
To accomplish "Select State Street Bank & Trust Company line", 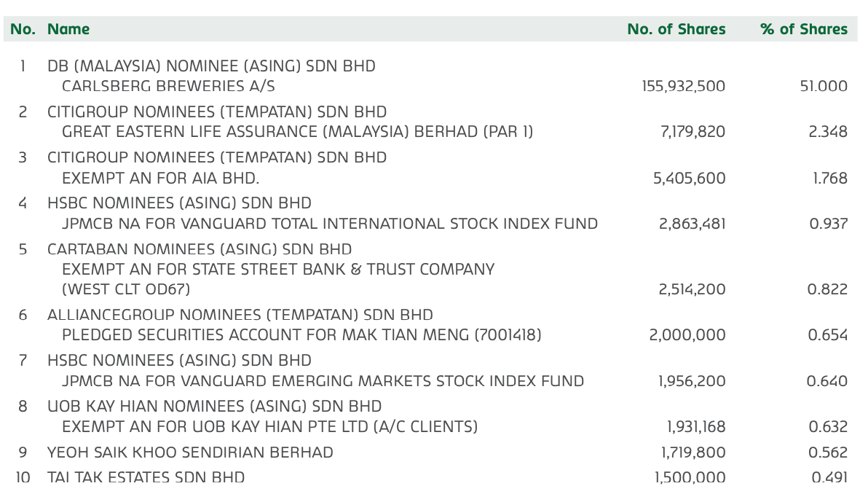I will [278, 269].
